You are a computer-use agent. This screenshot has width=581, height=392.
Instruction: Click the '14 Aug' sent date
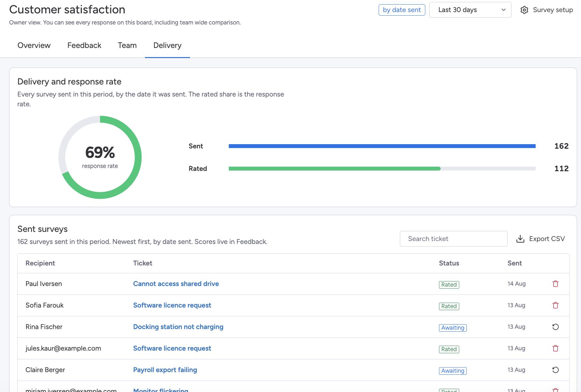pos(516,284)
